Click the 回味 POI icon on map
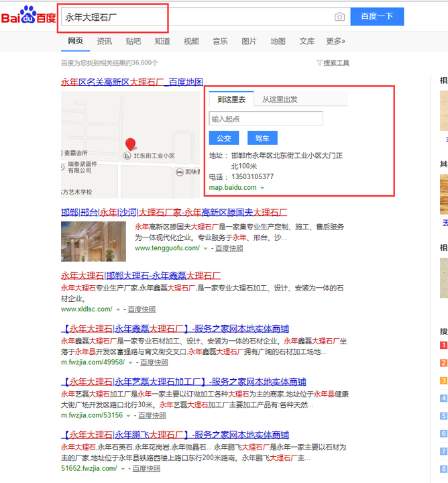Screen dimensions: 448x483 coord(179,172)
